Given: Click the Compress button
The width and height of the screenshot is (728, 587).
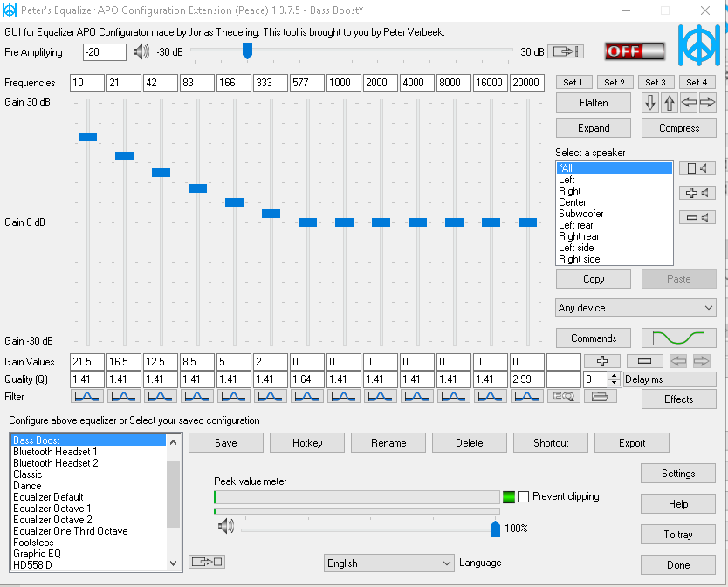Looking at the screenshot, I should (679, 128).
